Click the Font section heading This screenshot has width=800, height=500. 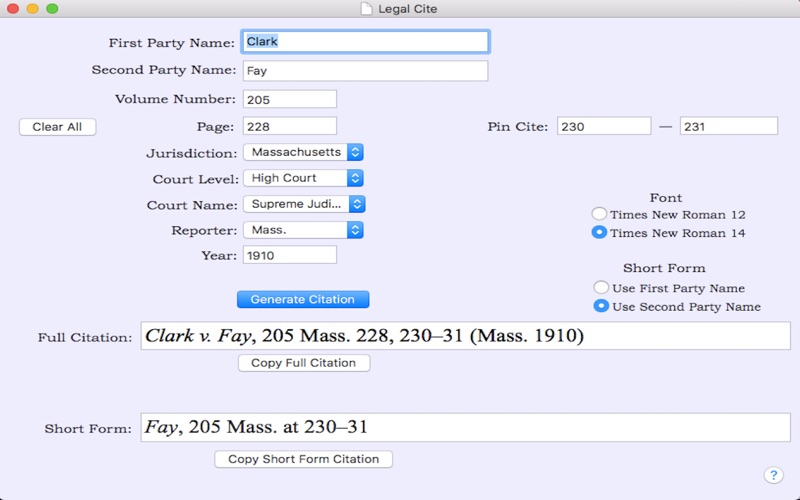(x=666, y=198)
